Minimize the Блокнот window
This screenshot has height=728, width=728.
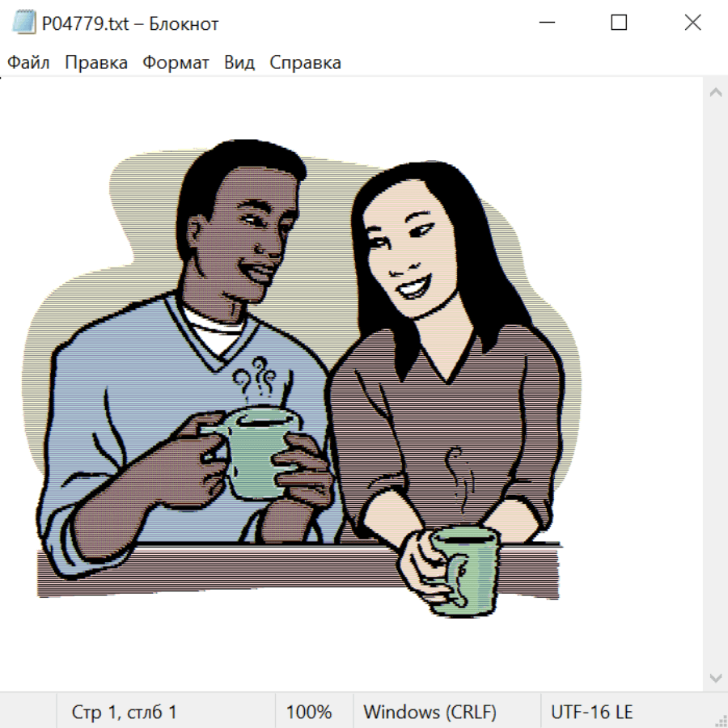coord(547,23)
